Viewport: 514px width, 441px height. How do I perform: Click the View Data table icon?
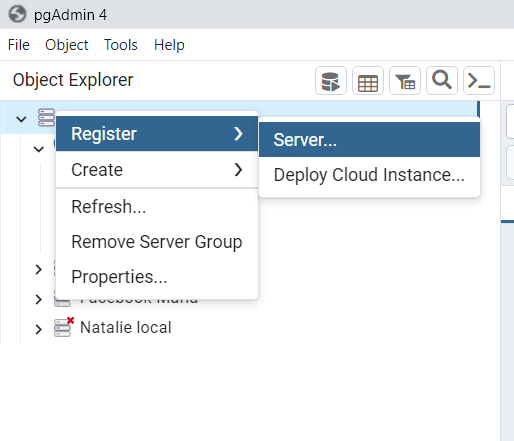[368, 81]
